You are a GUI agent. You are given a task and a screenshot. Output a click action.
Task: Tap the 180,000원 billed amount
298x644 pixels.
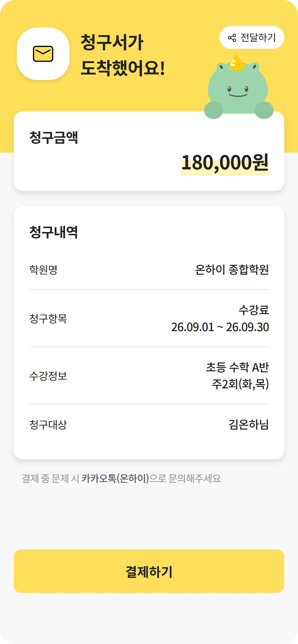[x=225, y=163]
